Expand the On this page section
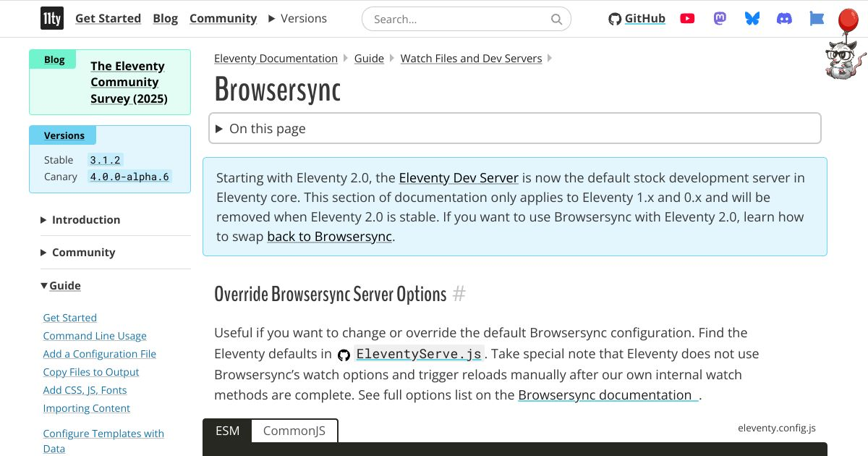 268,129
